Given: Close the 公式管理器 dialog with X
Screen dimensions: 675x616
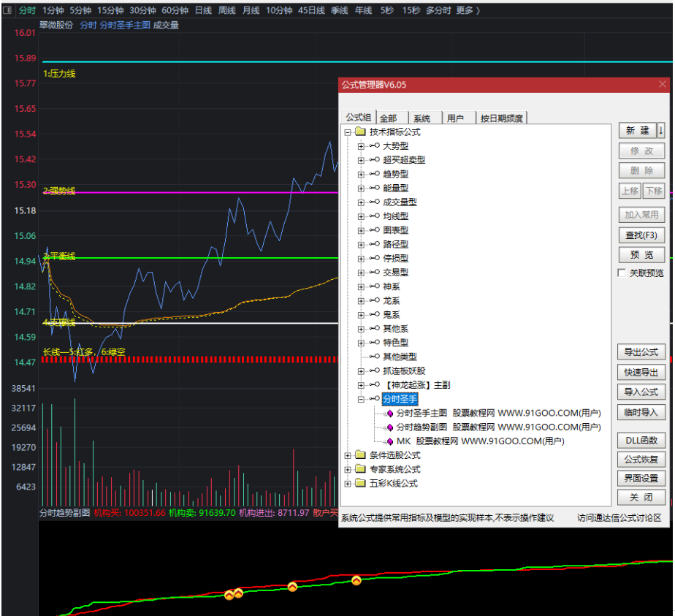Looking at the screenshot, I should (663, 85).
